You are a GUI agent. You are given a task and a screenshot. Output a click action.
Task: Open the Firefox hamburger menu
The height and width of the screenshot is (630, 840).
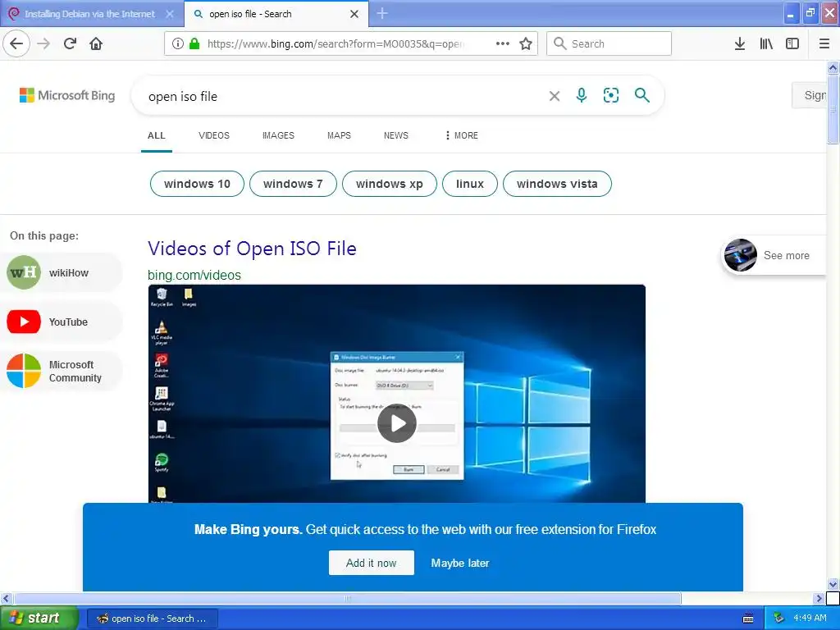tap(824, 43)
